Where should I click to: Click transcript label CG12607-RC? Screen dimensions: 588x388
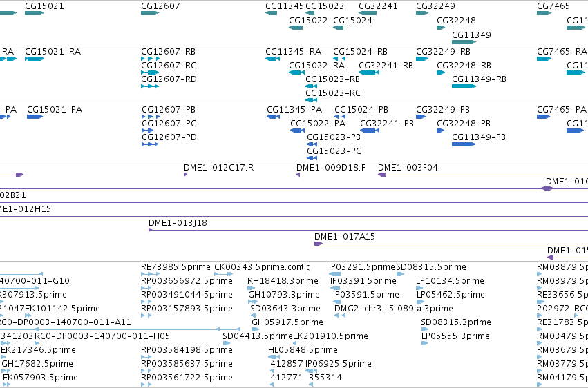point(169,65)
